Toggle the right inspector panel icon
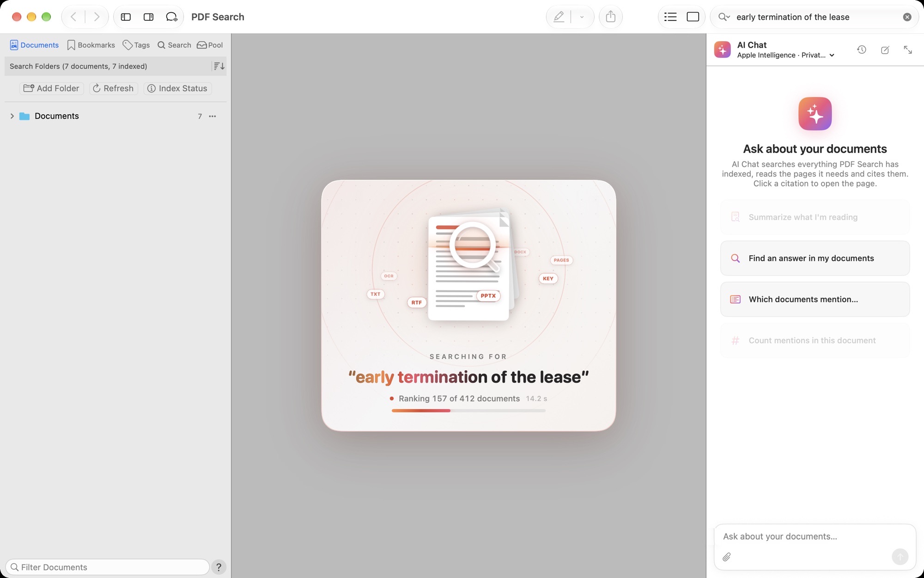Screen dimensions: 924x578 pos(149,17)
